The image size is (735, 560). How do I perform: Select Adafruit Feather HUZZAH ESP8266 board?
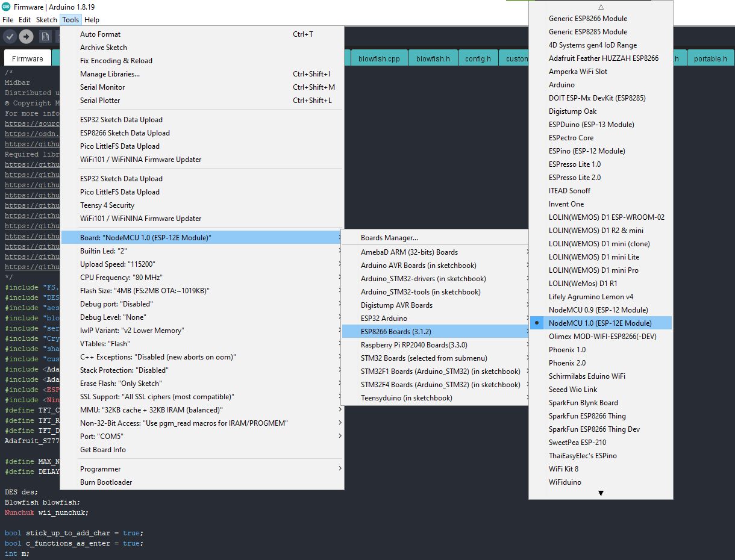[x=601, y=58]
